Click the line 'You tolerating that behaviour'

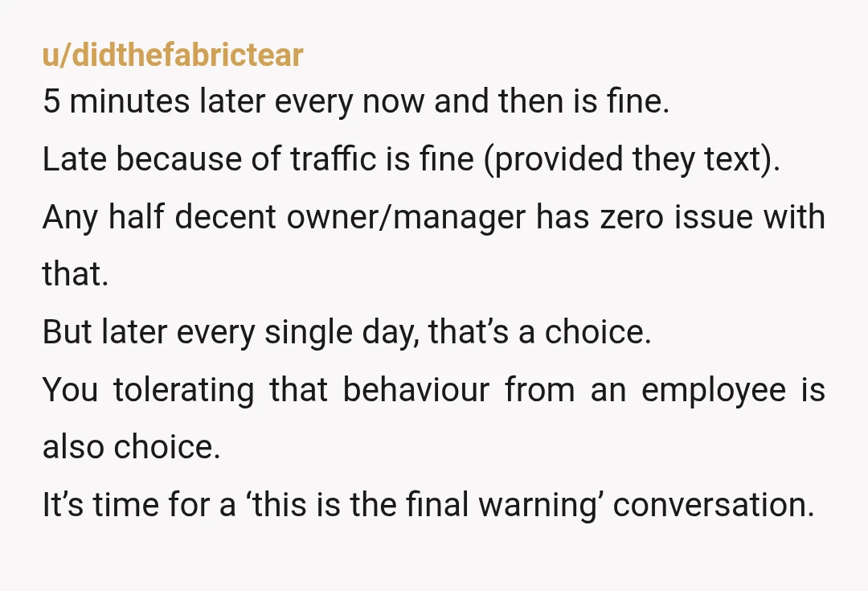click(x=434, y=389)
